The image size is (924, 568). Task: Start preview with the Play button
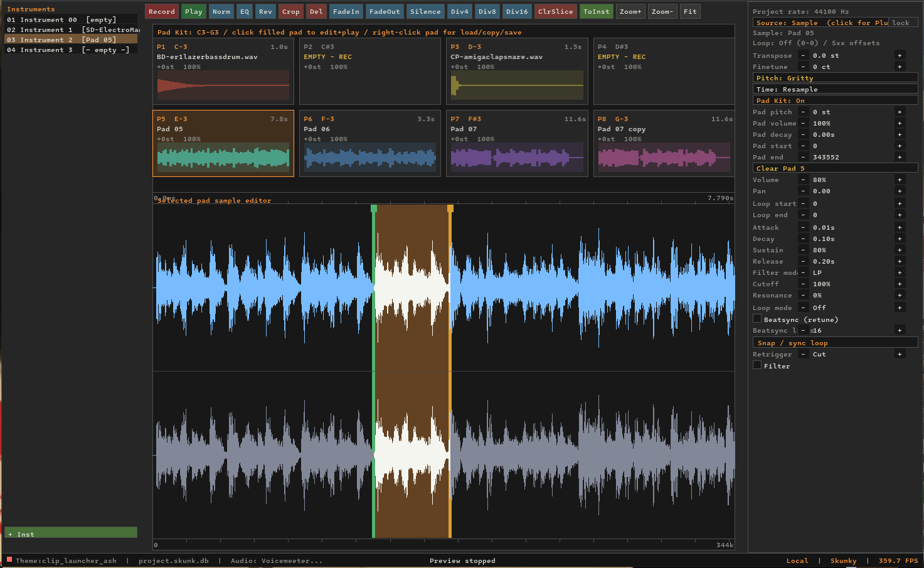point(194,11)
